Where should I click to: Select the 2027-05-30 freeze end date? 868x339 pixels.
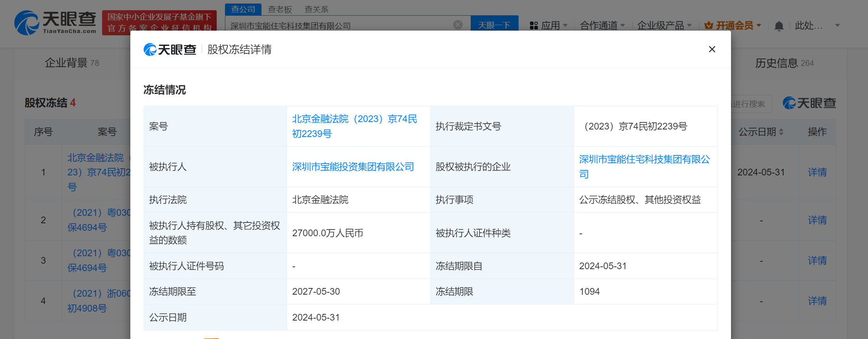316,292
